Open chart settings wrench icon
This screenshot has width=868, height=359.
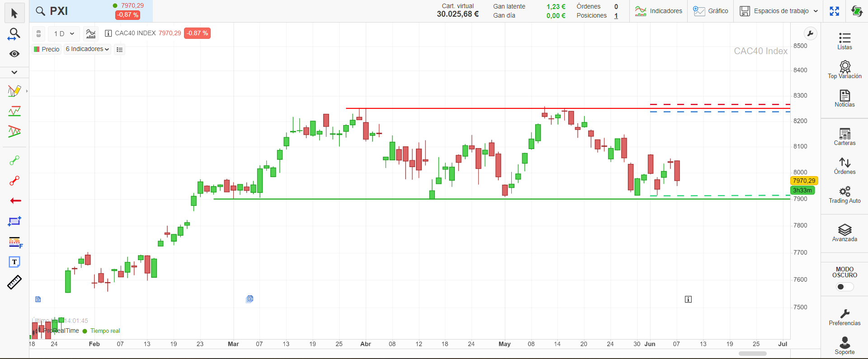pos(810,33)
